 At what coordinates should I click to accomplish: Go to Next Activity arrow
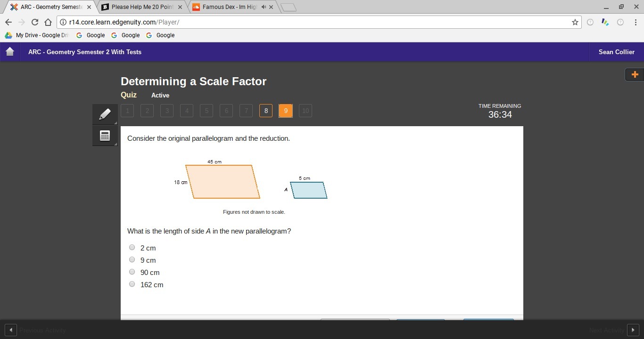(x=633, y=330)
